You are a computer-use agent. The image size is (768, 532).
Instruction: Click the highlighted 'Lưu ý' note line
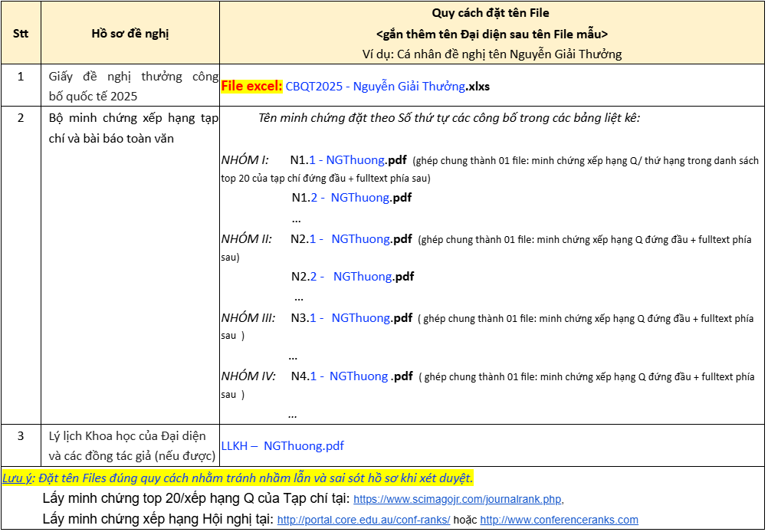click(238, 478)
